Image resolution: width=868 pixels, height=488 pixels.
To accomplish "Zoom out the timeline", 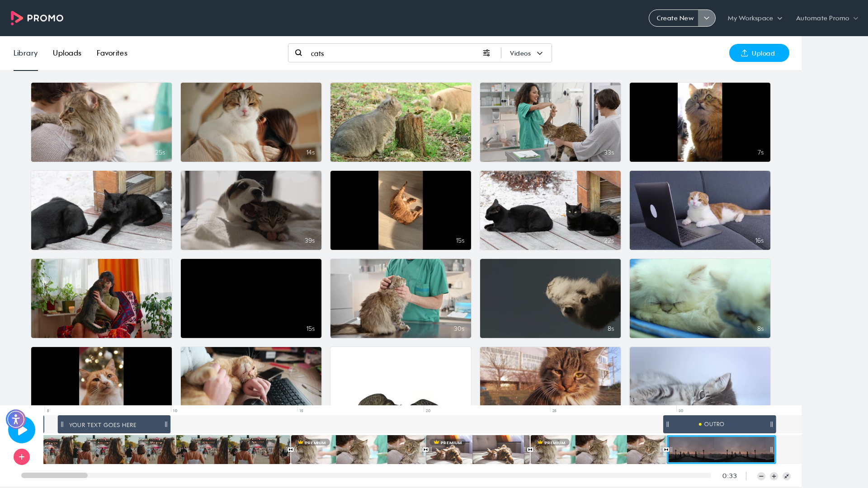I will pos(761,476).
